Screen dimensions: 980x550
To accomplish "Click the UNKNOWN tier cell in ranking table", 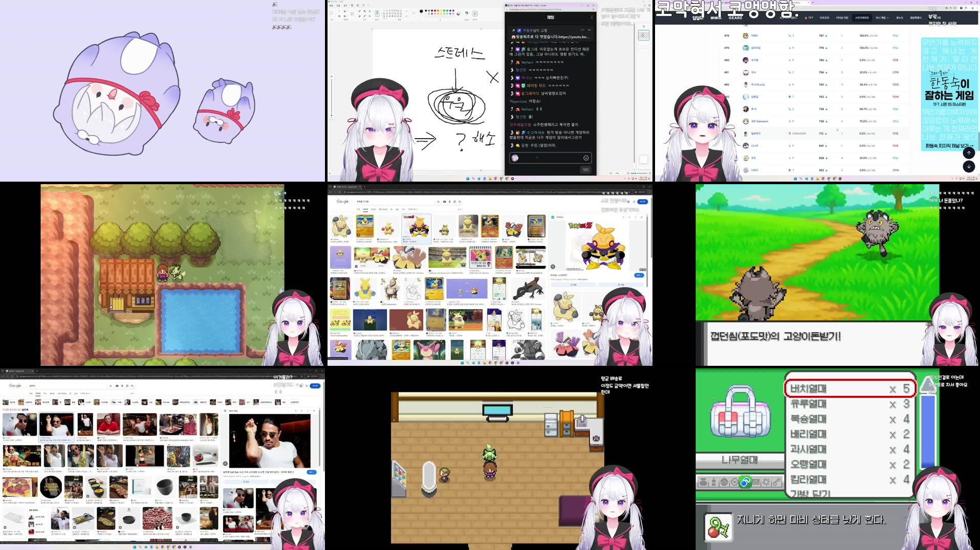I will tap(797, 134).
